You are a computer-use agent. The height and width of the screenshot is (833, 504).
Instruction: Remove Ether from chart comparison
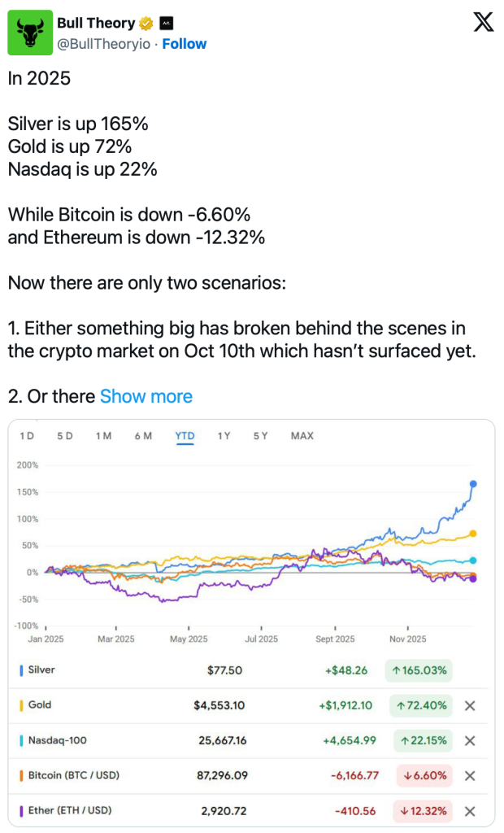[x=469, y=811]
